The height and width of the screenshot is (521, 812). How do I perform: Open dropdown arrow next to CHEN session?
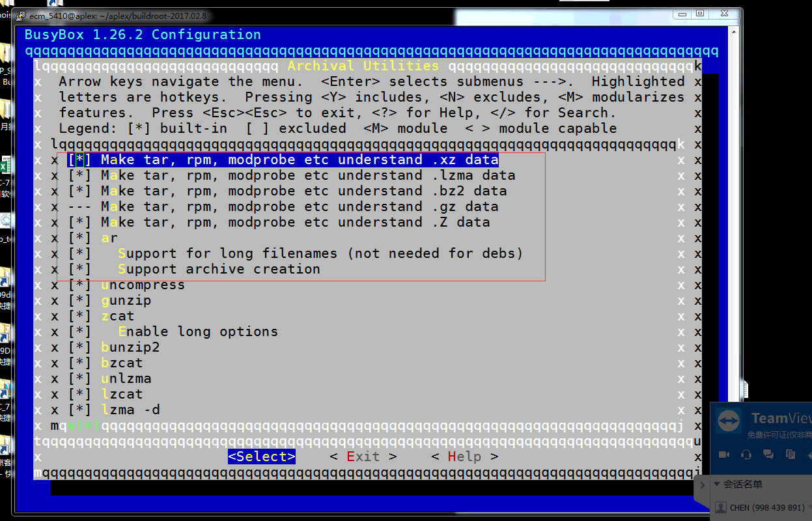pos(809,507)
